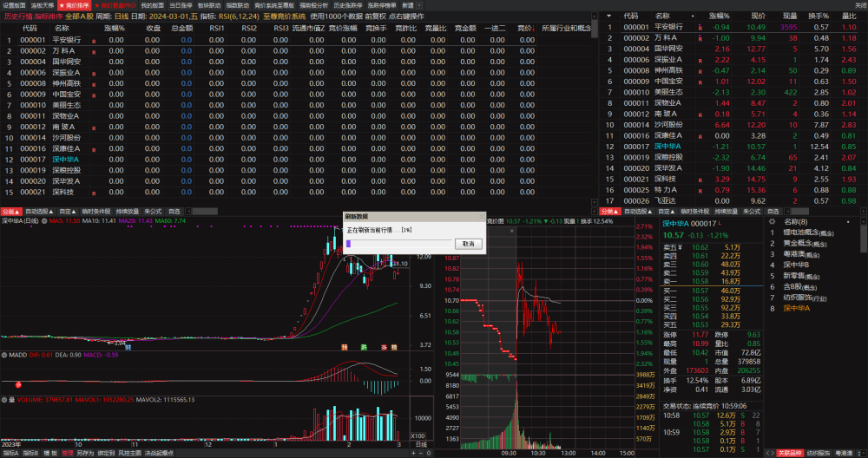Image resolution: width=868 pixels, height=458 pixels.
Task: Click 跌 marker on K-line chart
Action: point(365,347)
